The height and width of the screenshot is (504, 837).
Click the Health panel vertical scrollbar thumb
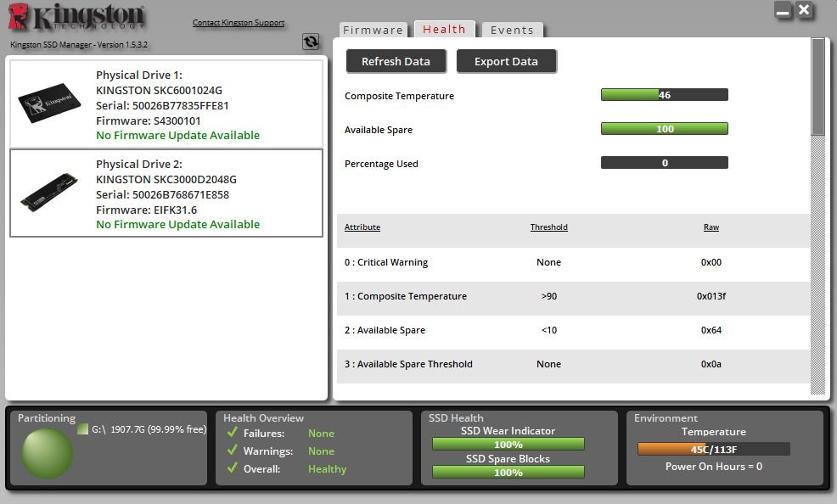(817, 87)
